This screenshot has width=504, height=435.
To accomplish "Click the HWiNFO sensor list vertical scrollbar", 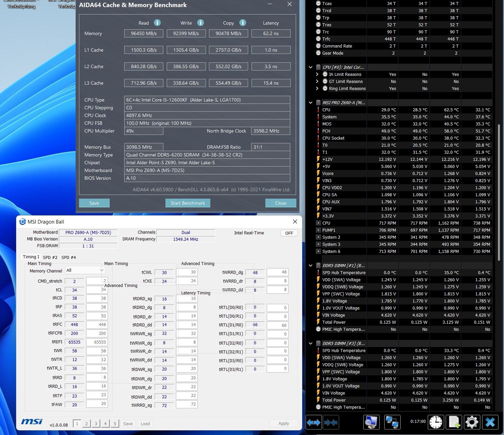I will (499, 192).
